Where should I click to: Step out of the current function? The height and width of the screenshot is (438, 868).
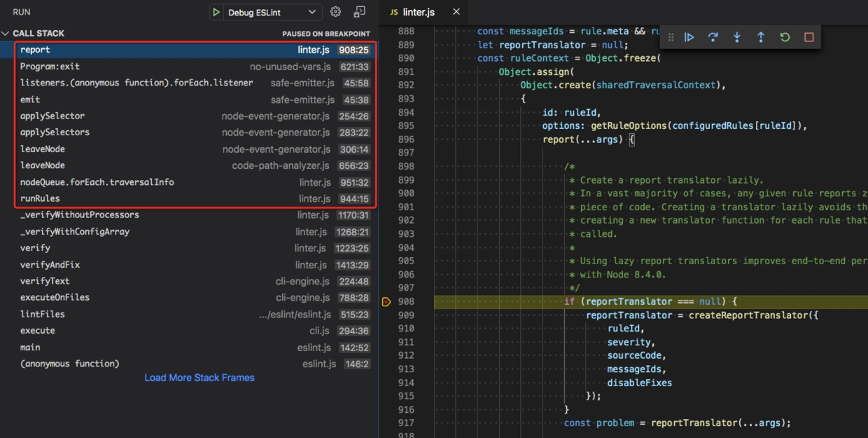click(x=761, y=36)
